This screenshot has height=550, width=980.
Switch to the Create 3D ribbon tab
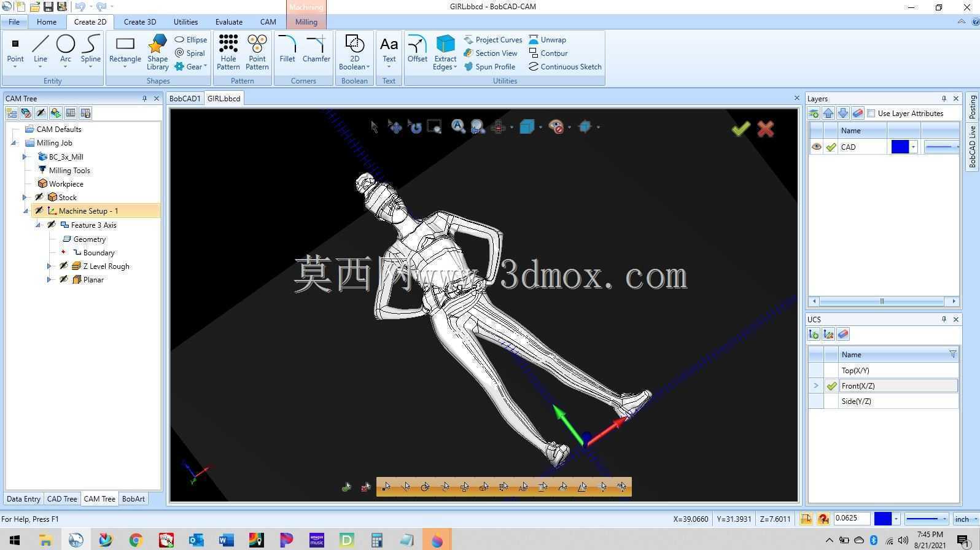click(140, 21)
